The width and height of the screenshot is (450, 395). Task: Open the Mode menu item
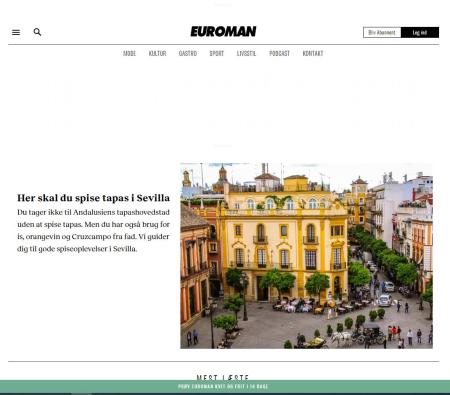tap(129, 53)
